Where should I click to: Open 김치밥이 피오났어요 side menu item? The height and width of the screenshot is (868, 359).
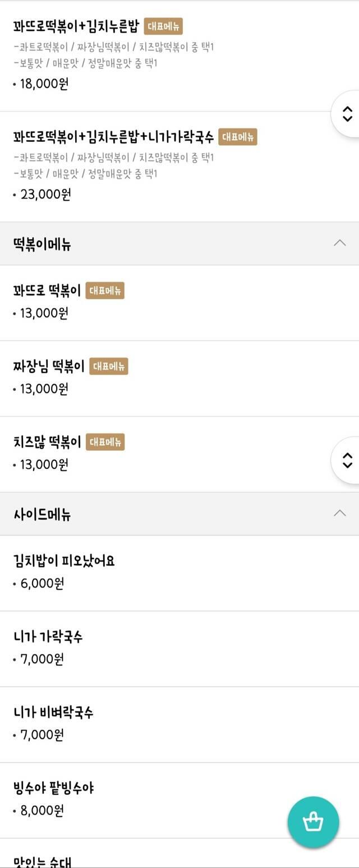click(x=179, y=573)
